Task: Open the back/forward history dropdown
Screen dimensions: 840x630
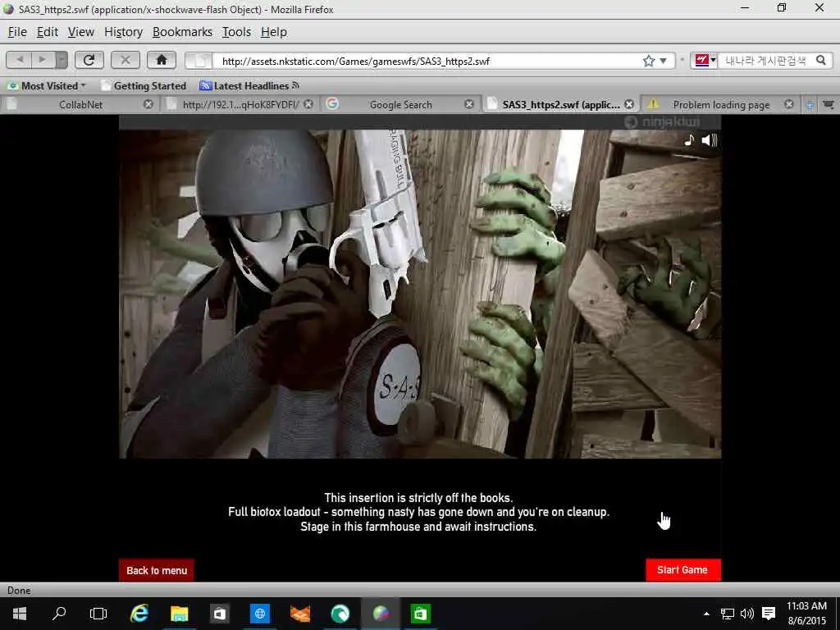Action: (62, 60)
